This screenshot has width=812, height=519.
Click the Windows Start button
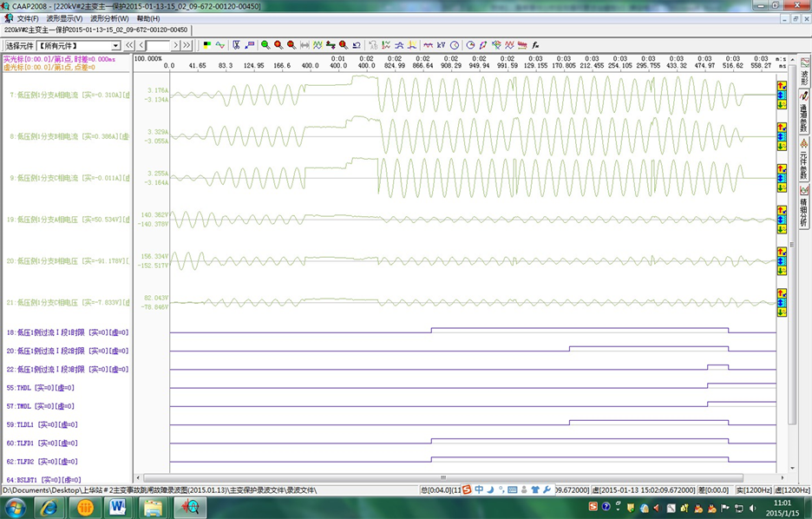pyautogui.click(x=16, y=507)
